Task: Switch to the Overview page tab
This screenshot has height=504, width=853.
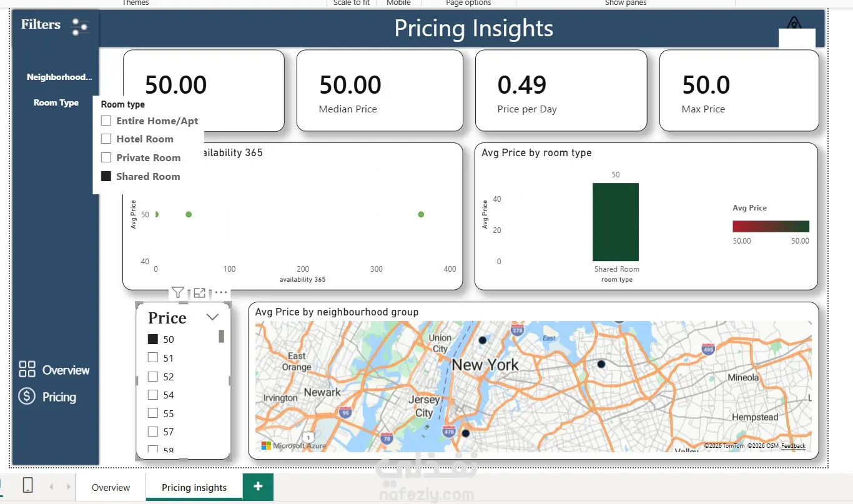Action: point(111,487)
